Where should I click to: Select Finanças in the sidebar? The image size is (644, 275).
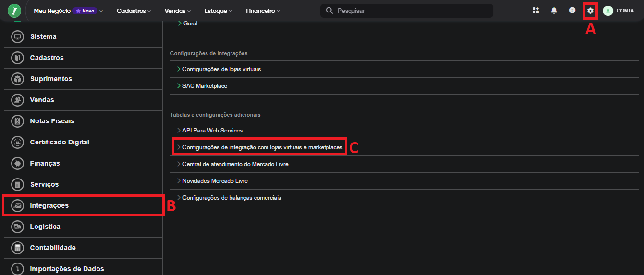click(45, 163)
